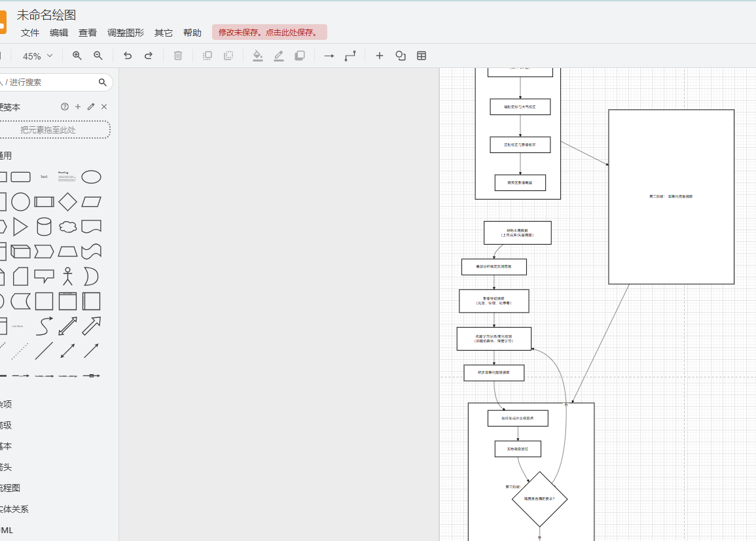Select the cylinder shape in palette
This screenshot has width=756, height=541.
click(x=44, y=227)
